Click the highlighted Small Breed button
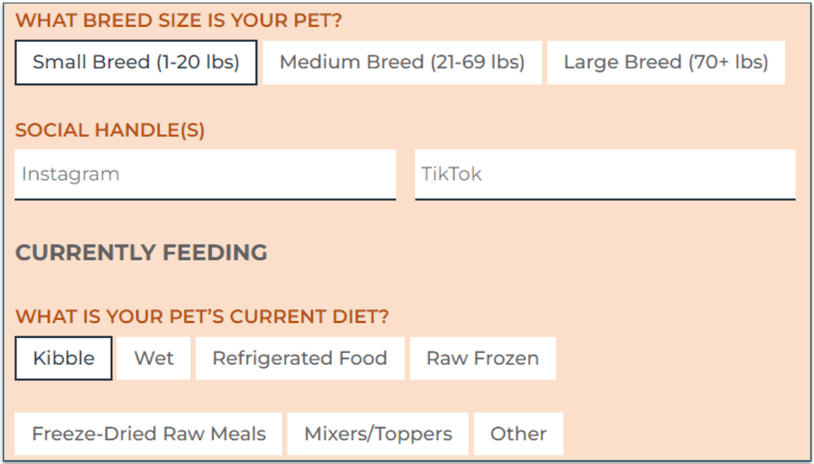 pos(136,62)
